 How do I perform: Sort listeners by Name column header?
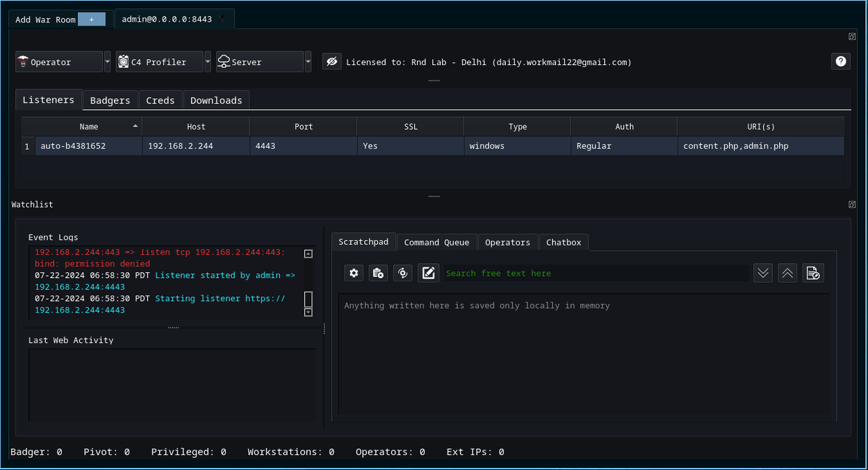click(x=89, y=127)
